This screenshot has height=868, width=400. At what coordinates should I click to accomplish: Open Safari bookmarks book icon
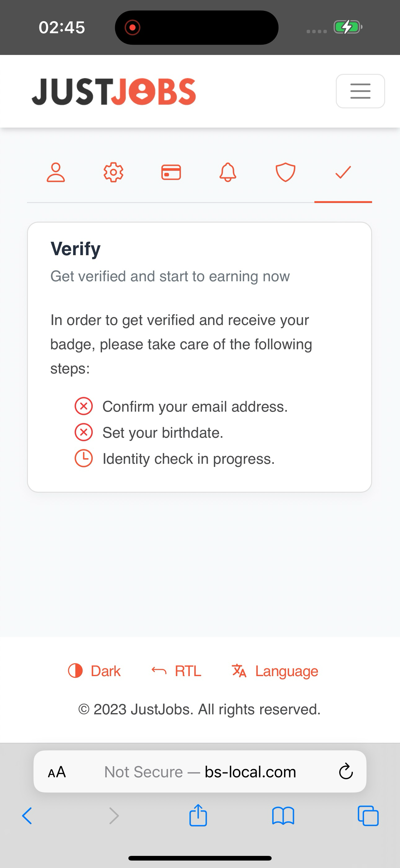[283, 816]
